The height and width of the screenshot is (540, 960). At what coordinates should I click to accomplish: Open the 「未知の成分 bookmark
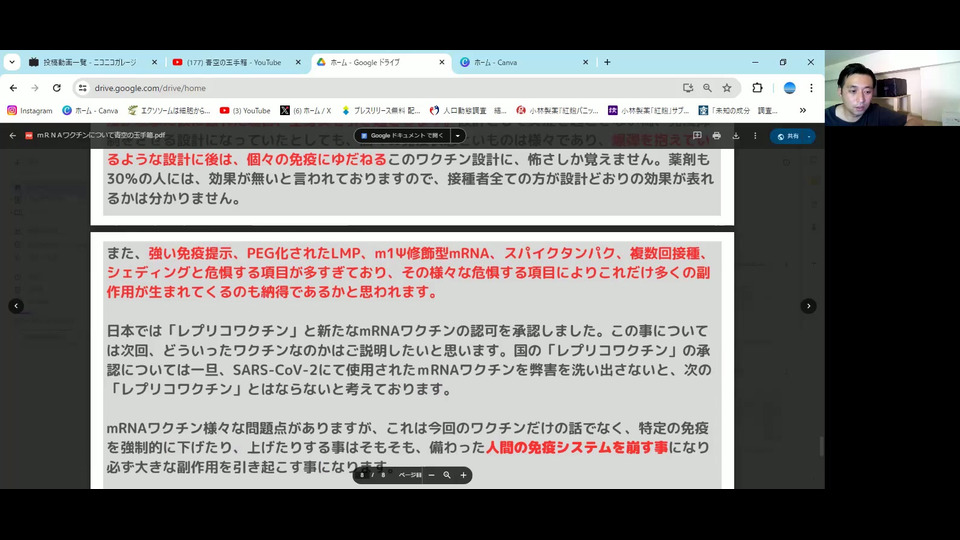[738, 111]
